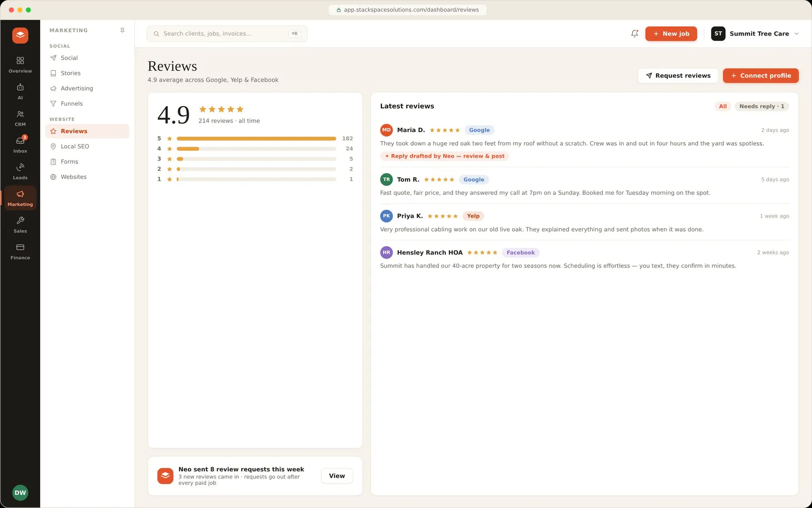Open the Advertising menu item
Screen dimensions: 812x508
87,88
